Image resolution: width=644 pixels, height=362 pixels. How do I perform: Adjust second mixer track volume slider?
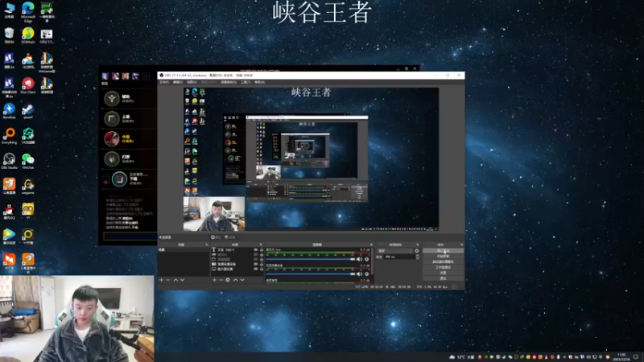[311, 274]
